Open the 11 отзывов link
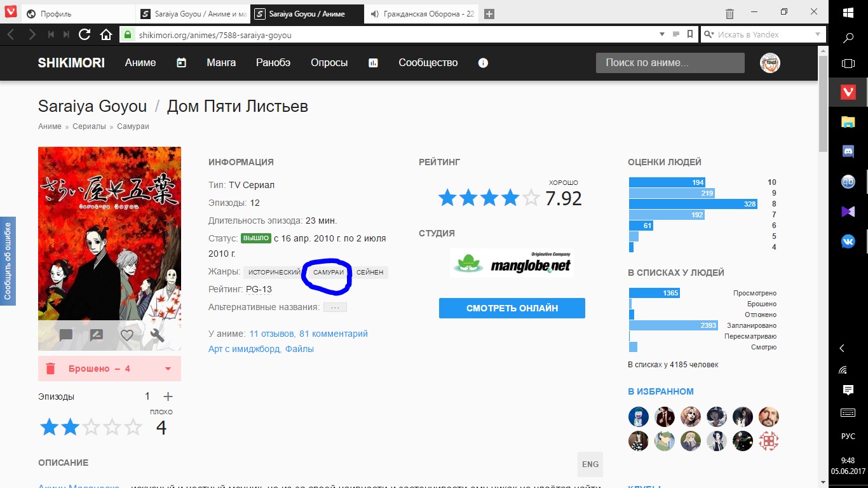868x488 pixels. 271,334
